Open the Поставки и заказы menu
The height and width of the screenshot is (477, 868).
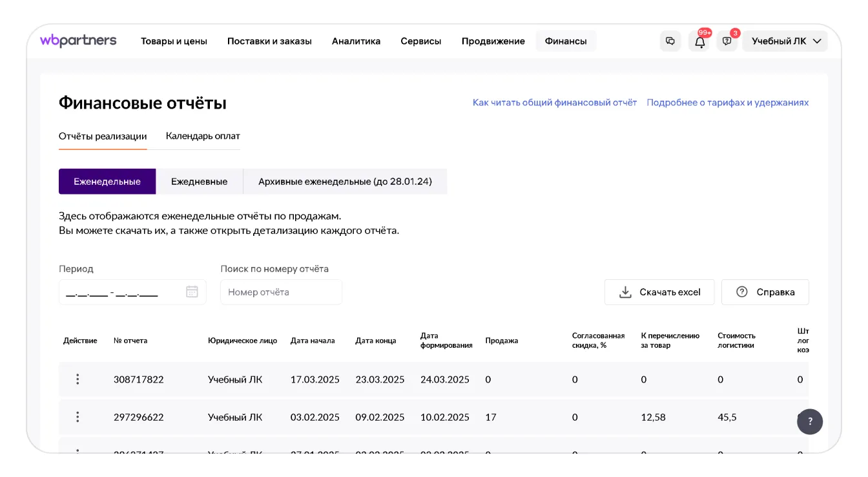[x=269, y=41]
